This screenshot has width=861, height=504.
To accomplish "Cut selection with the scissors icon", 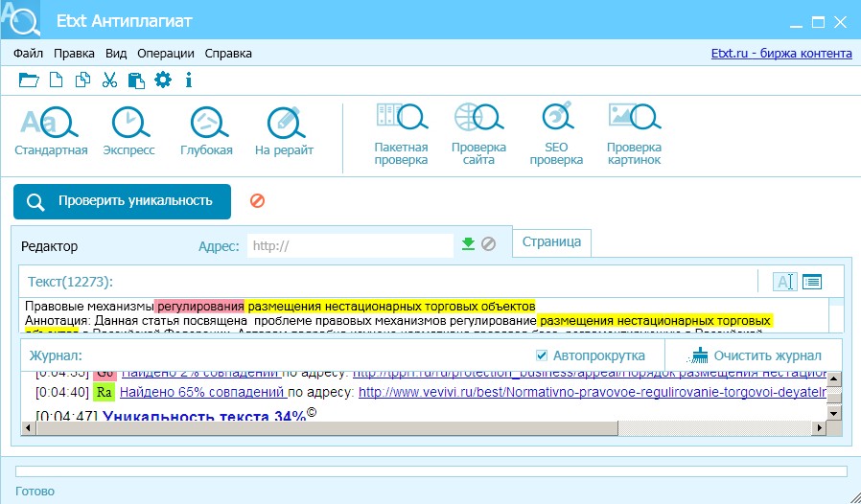I will pos(110,80).
